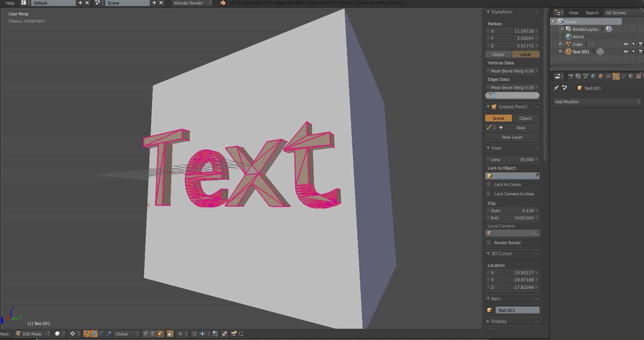Click the Text.001 name field in Item panel
The height and width of the screenshot is (340, 644).
517,310
